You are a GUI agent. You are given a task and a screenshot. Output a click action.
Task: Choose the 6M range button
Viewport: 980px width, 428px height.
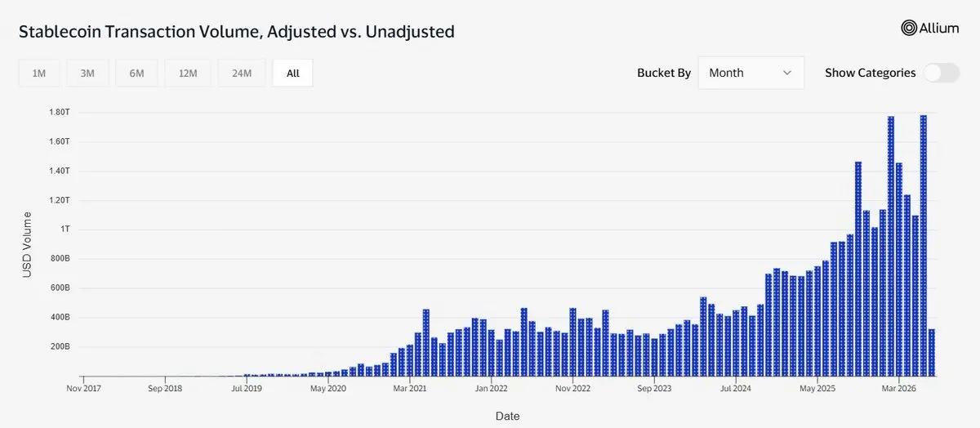(x=136, y=73)
